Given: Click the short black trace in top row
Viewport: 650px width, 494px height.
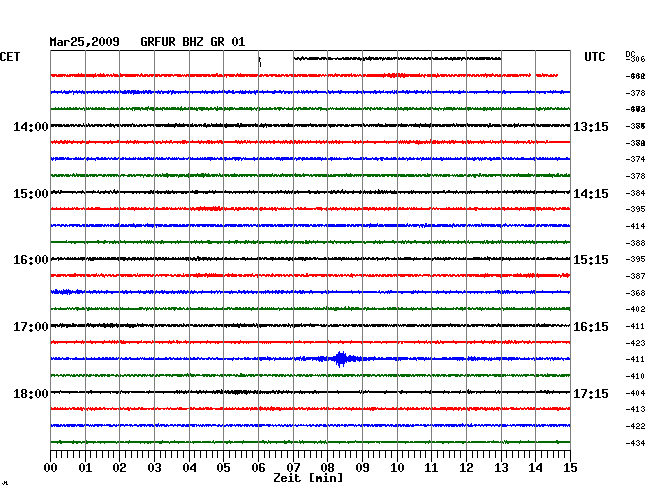Looking at the screenshot, I should pyautogui.click(x=398, y=58).
